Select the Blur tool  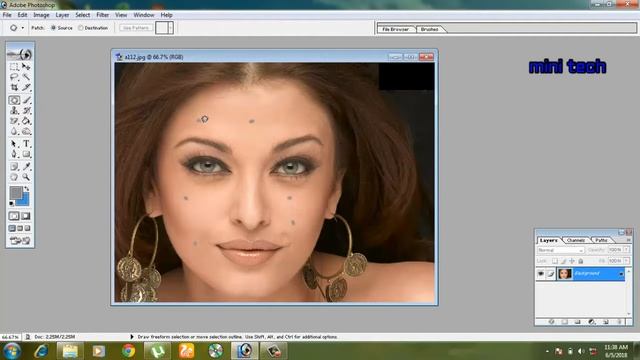tap(14, 132)
